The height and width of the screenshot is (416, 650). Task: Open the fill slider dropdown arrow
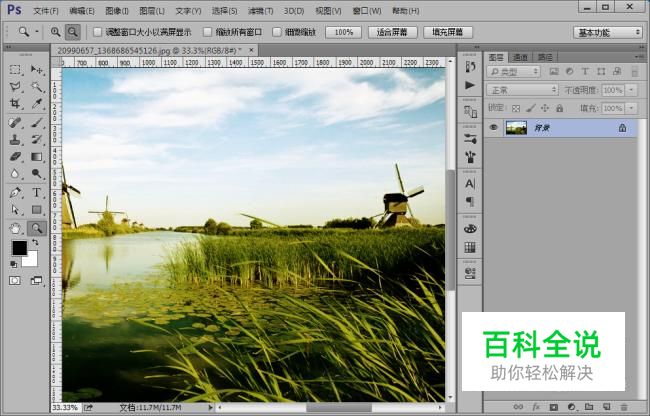click(x=631, y=109)
